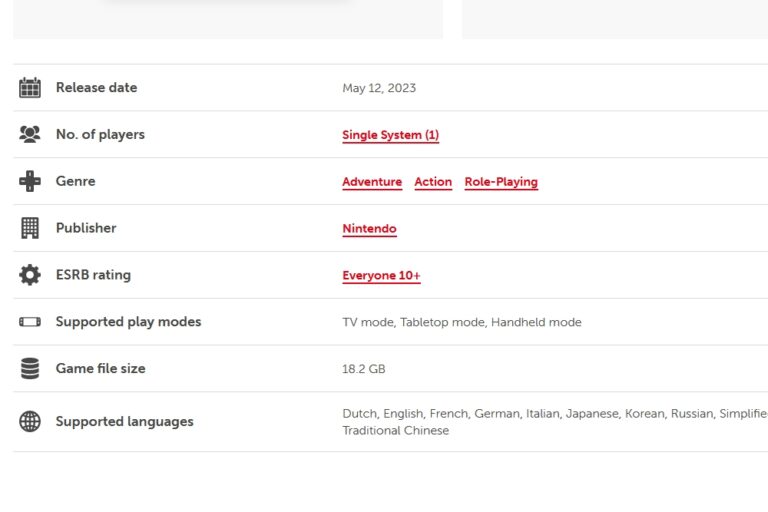Viewport: 768px width, 512px height.
Task: Open the Everyone 10+ rating link
Action: tap(381, 276)
